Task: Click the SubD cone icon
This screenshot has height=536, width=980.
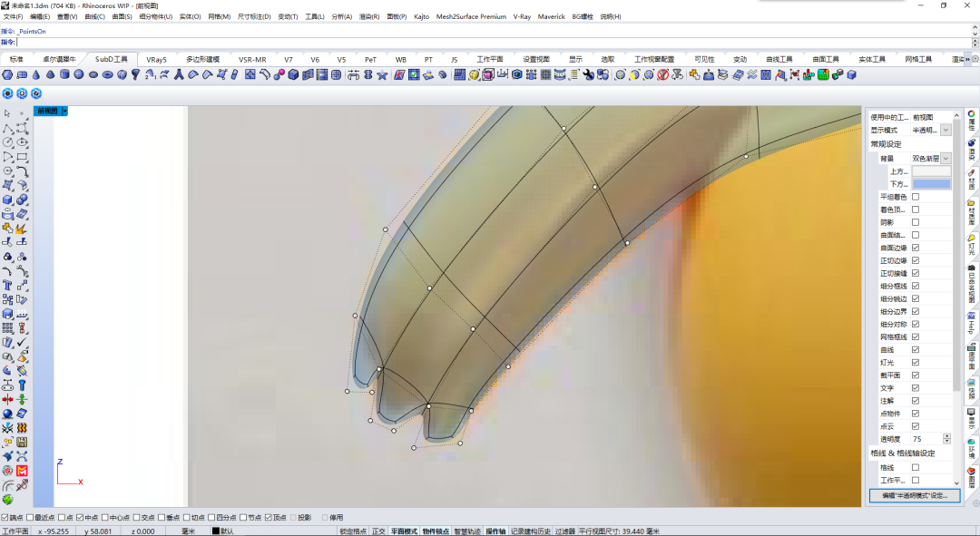Action: (x=36, y=75)
